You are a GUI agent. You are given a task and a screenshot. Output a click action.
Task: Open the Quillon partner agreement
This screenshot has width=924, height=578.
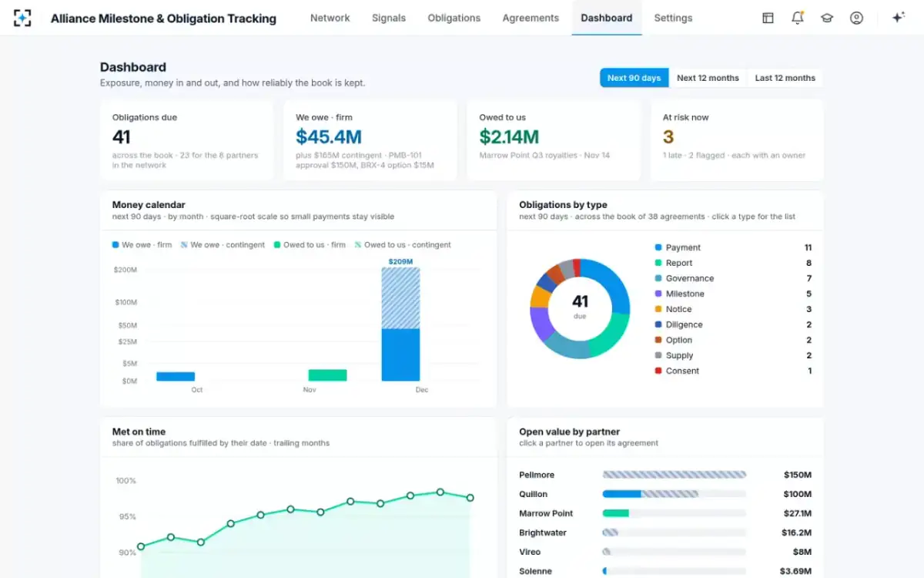[x=665, y=494]
